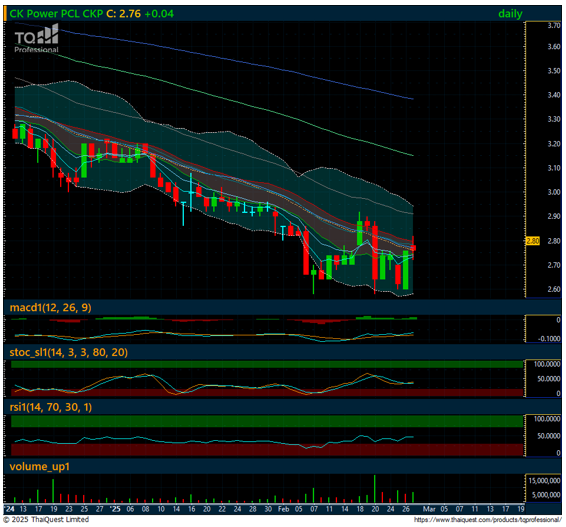
Task: Click the 3.60 price axis label
Action: click(x=554, y=47)
